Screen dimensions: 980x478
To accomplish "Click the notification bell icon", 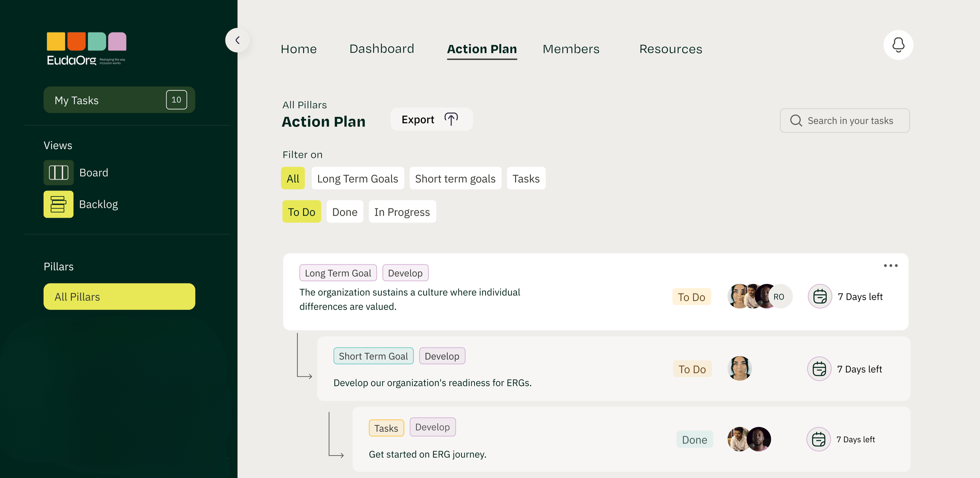I will pos(898,45).
